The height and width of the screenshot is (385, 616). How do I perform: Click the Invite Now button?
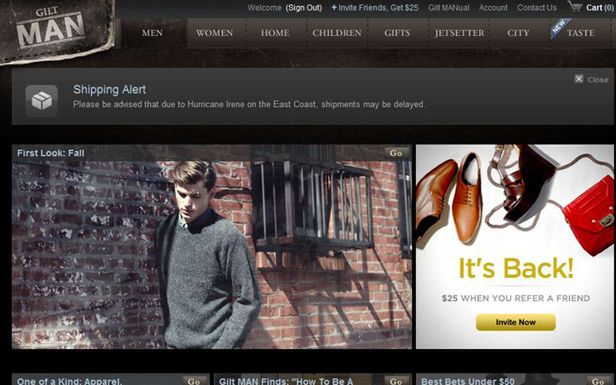pos(516,322)
